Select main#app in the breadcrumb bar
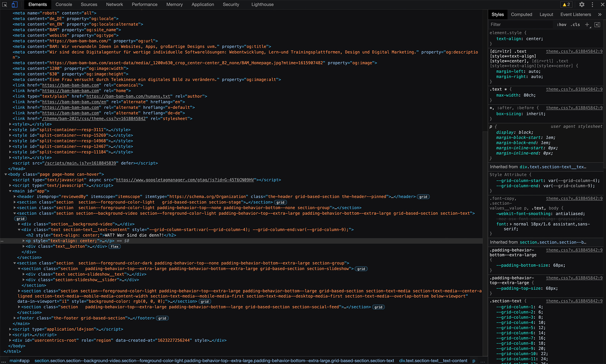 click(x=19, y=361)
